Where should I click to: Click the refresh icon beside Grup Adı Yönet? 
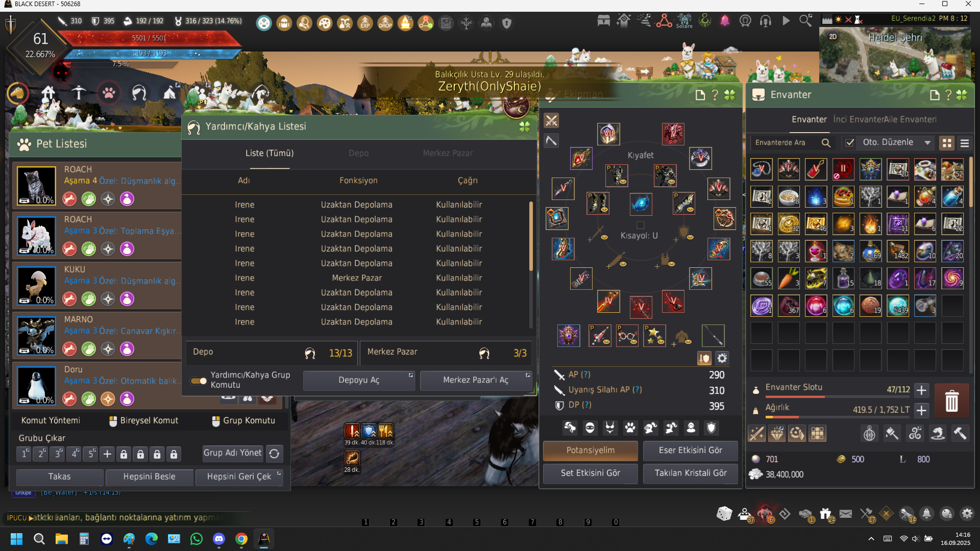point(274,454)
